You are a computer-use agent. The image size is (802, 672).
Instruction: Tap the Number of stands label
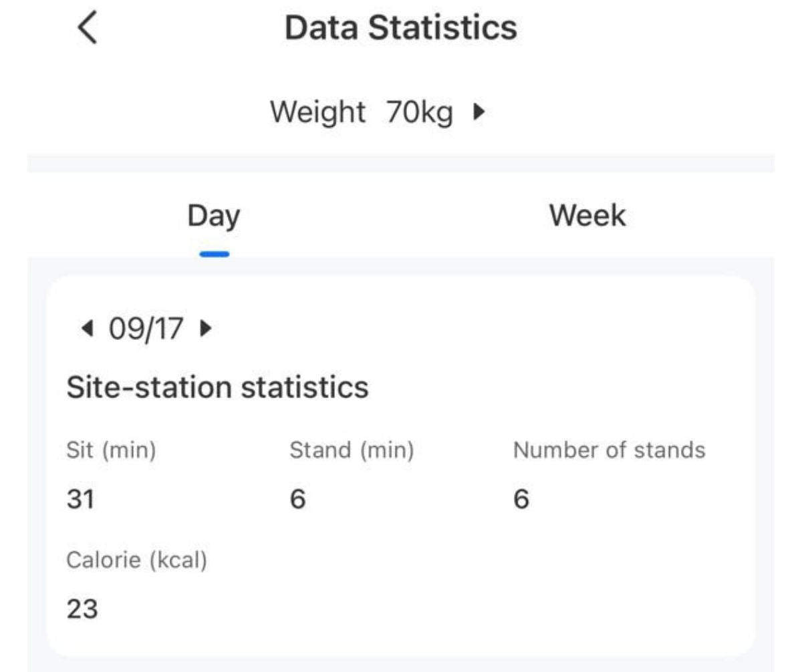pos(609,450)
